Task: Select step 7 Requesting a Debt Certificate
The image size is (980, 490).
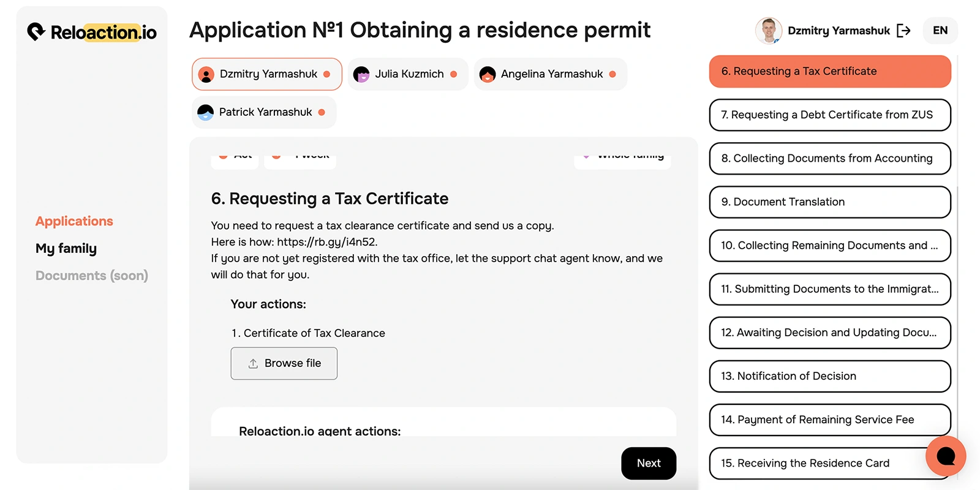Action: (x=830, y=115)
